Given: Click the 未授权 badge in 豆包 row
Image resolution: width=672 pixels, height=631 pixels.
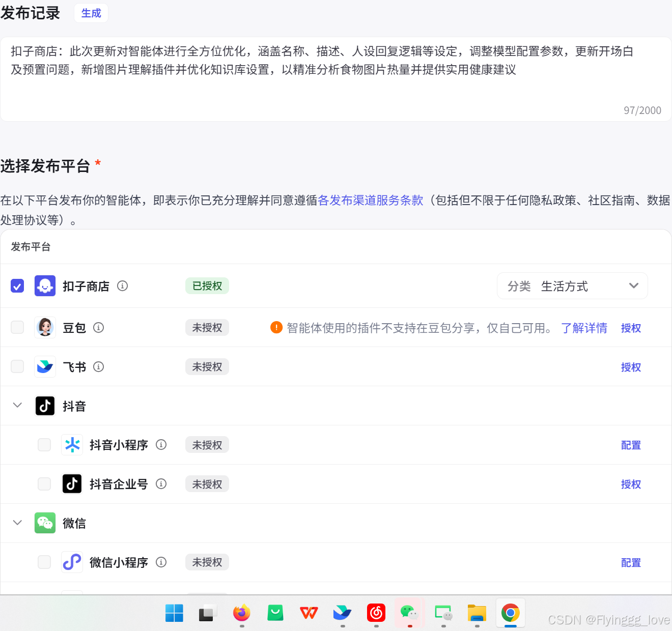Looking at the screenshot, I should pos(207,328).
